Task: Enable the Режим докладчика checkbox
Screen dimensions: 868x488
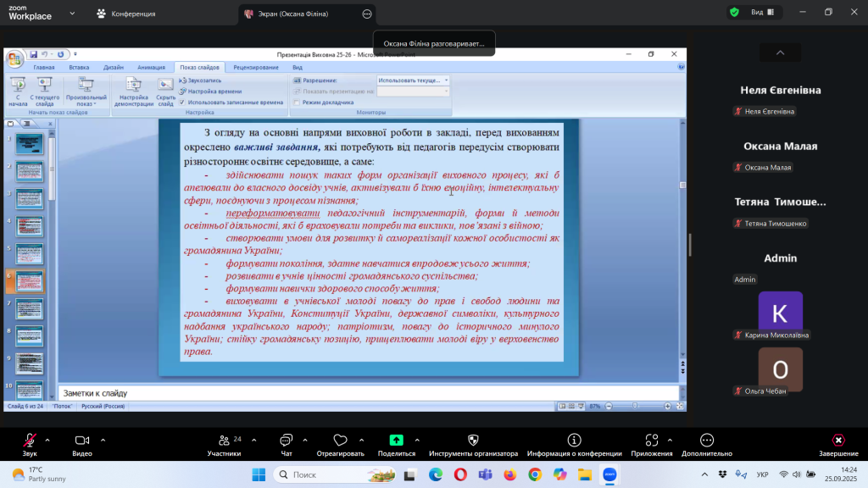Action: point(297,102)
